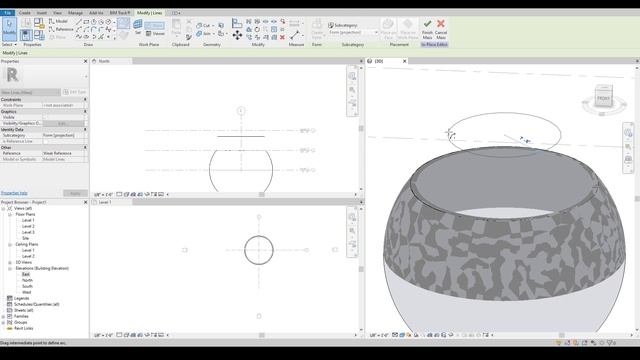Toggle the Is Reference Line checkbox
Viewport: 640px width, 360px height.
click(45, 141)
